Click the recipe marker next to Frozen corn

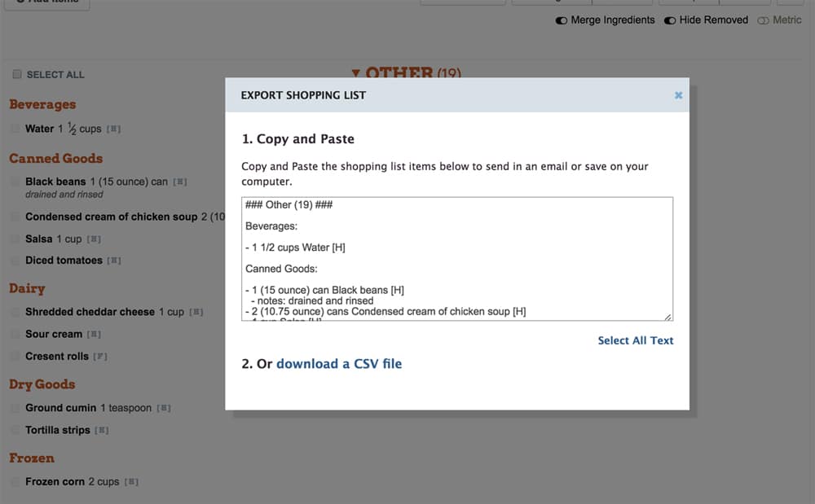(130, 481)
